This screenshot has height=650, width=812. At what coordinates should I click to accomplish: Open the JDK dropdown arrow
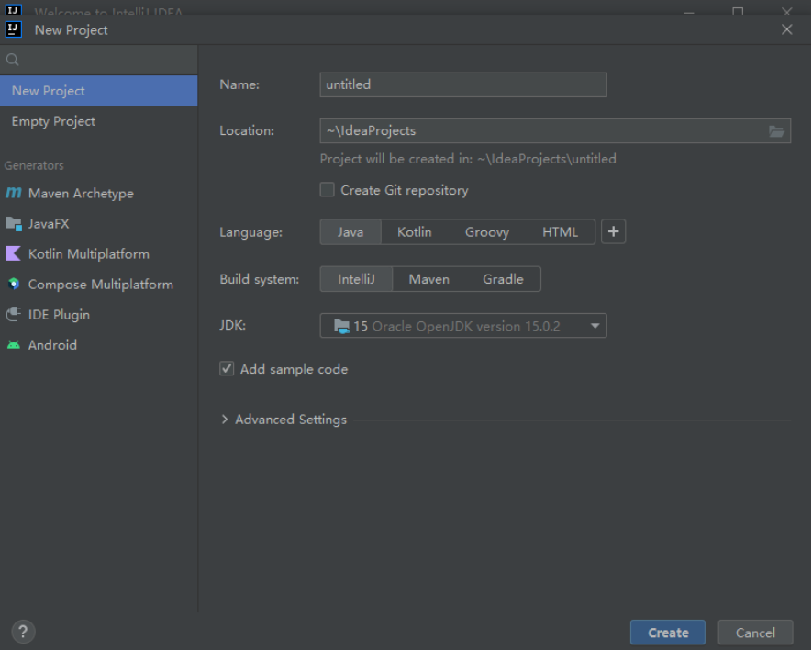pos(595,326)
